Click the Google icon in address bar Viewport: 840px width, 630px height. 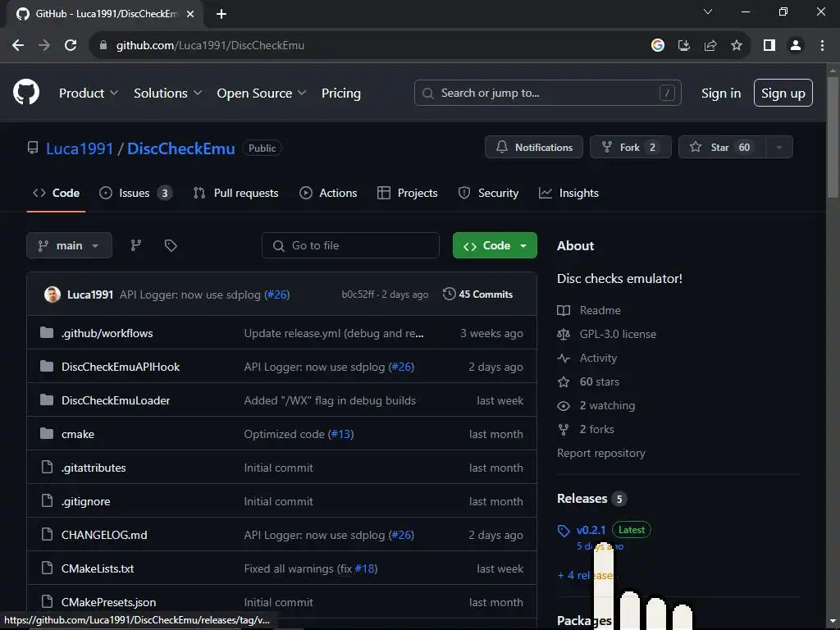coord(658,46)
